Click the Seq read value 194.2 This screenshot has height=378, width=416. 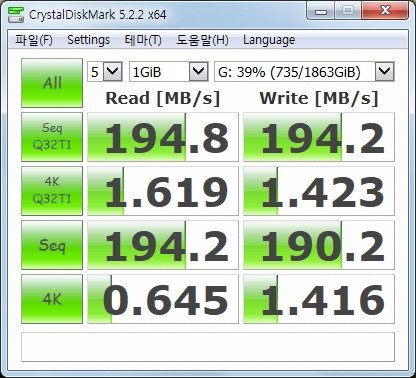click(163, 245)
